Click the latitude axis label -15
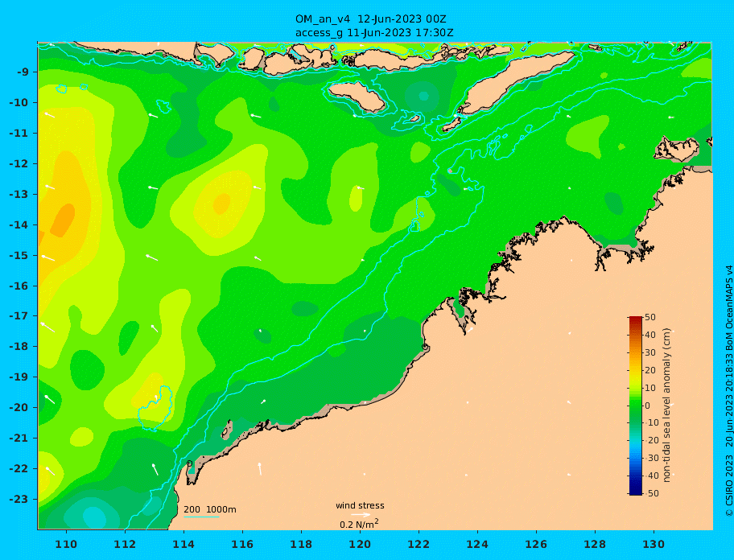The width and height of the screenshot is (734, 560). [x=19, y=255]
